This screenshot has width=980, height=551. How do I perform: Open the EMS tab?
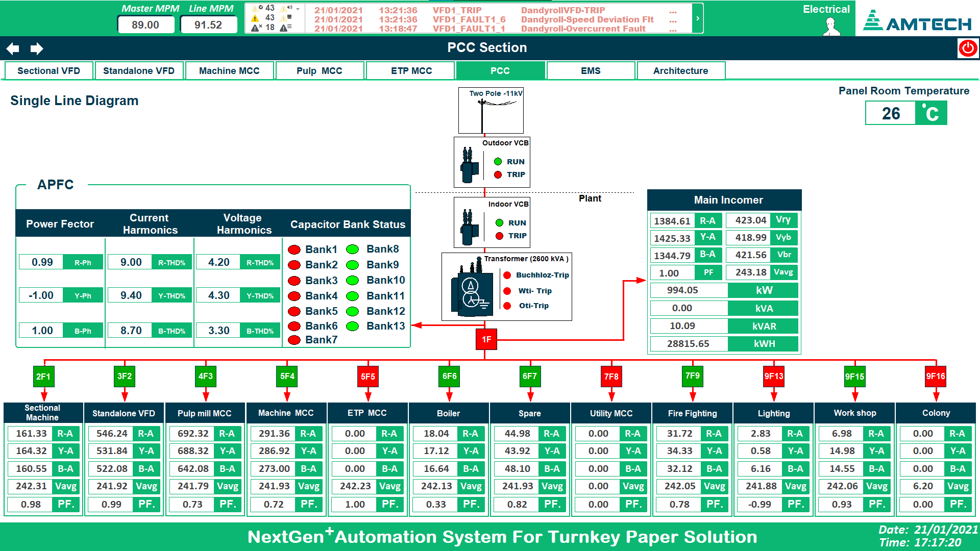tap(591, 71)
